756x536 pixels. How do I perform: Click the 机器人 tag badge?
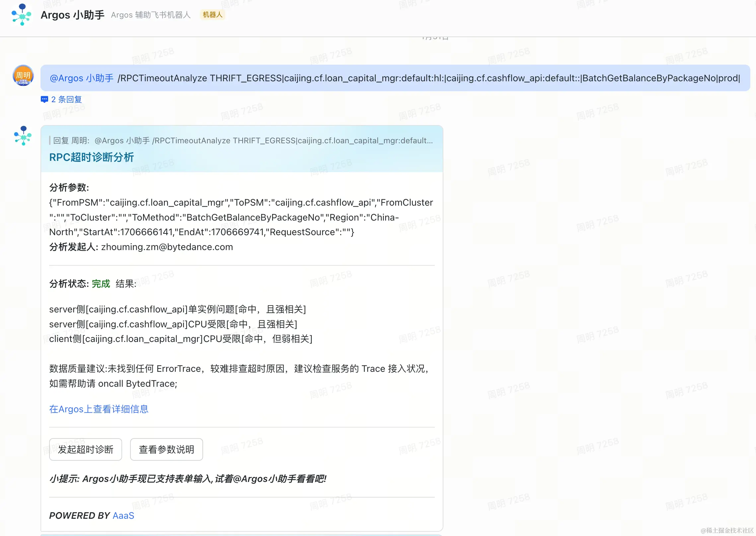(x=212, y=15)
